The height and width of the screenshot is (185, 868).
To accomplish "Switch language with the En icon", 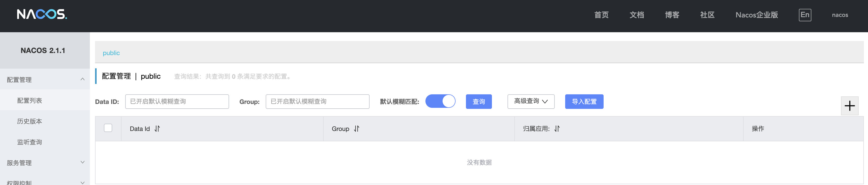I will [x=805, y=15].
